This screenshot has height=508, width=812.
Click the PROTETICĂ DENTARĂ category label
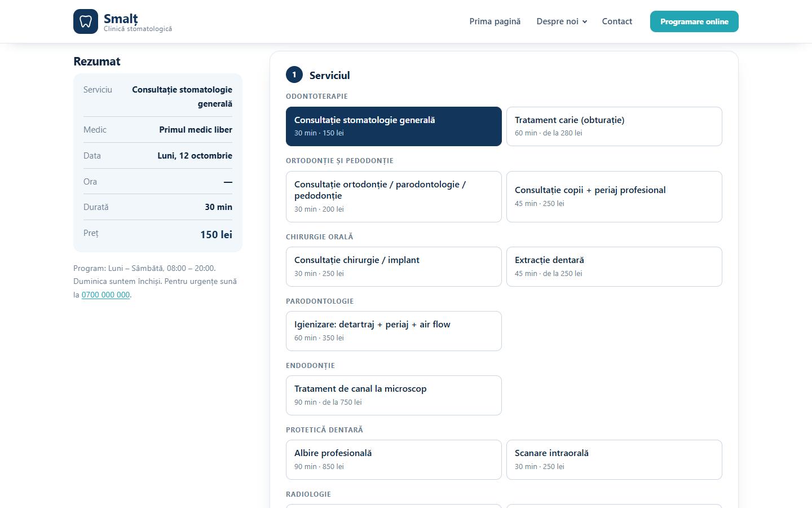coord(324,430)
